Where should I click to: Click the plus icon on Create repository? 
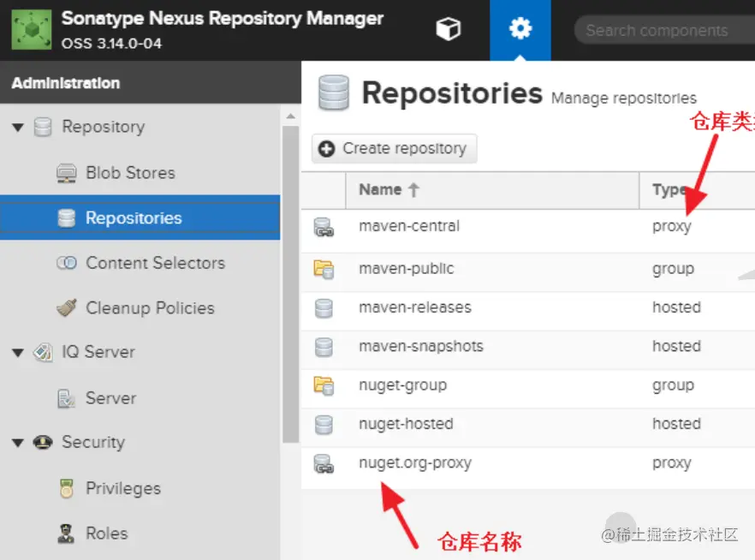326,149
